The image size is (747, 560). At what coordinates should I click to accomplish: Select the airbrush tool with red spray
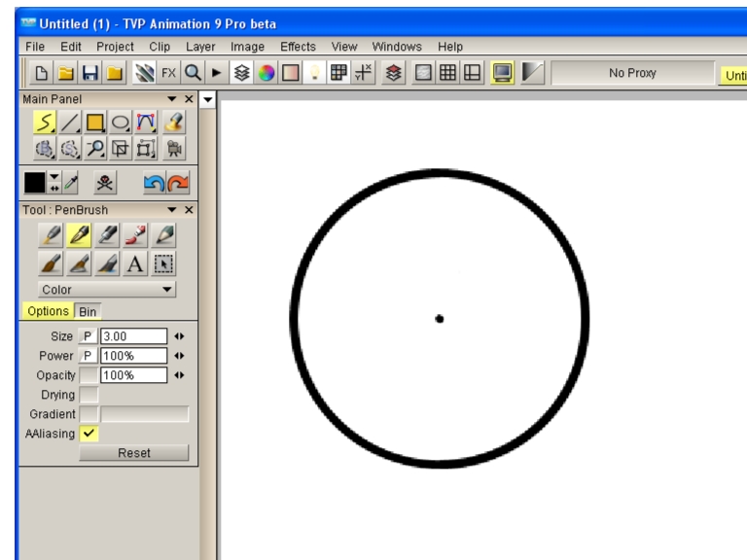(x=135, y=234)
